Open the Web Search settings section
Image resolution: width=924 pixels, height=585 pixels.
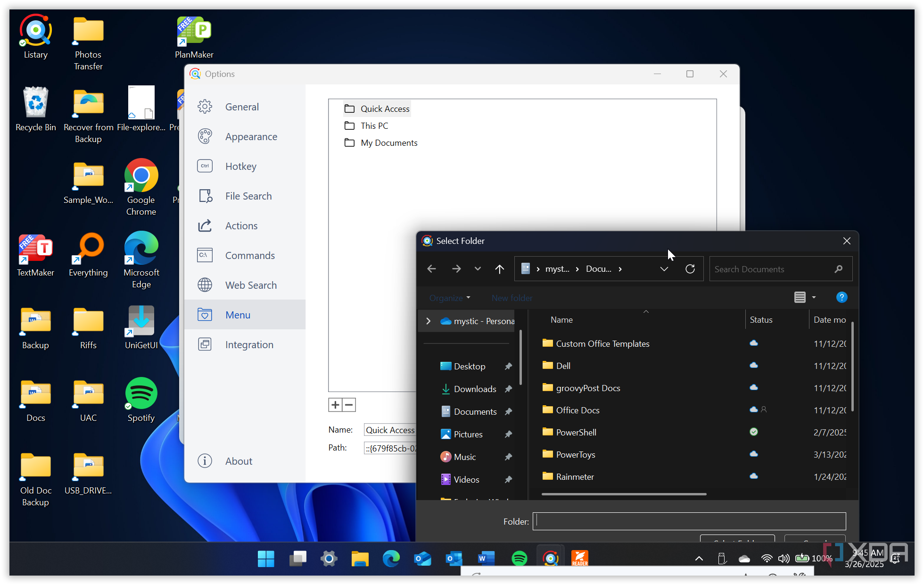coord(245,285)
